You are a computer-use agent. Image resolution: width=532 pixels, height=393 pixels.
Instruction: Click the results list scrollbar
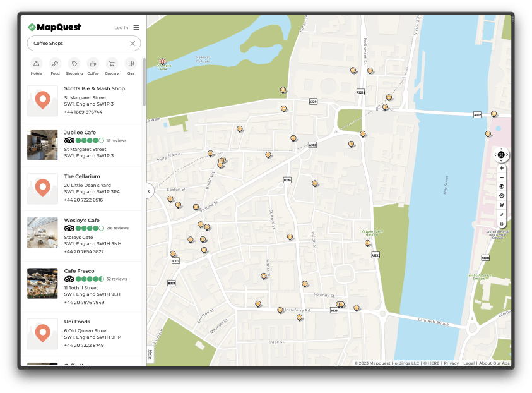[x=144, y=82]
